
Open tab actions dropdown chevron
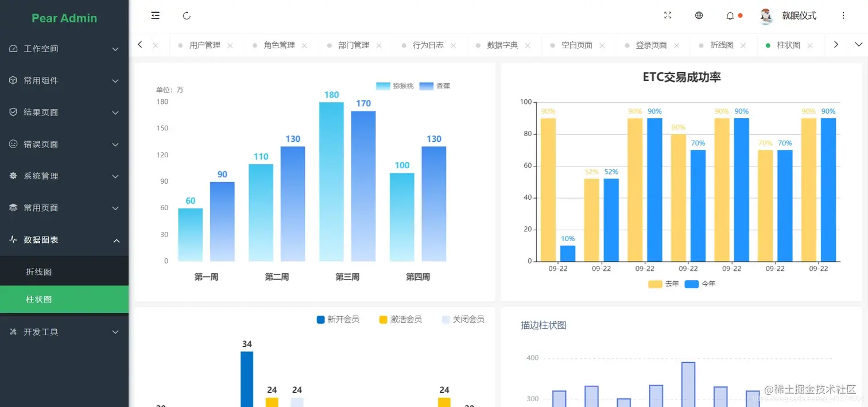859,44
